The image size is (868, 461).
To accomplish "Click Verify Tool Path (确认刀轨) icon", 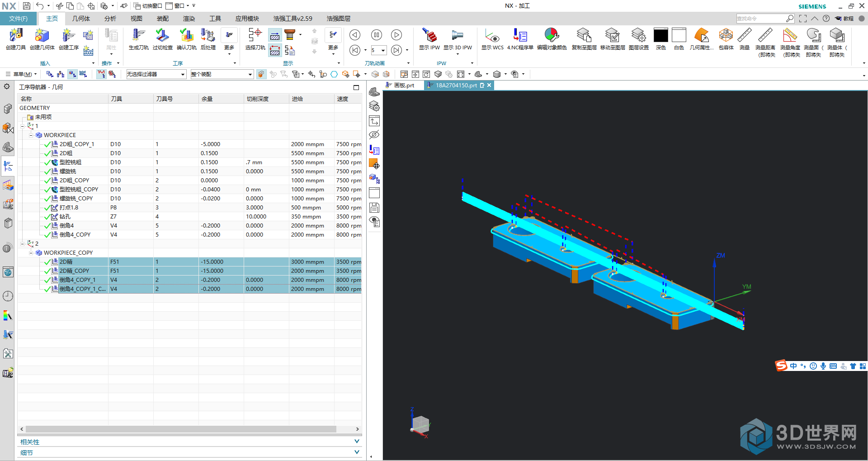I will pos(186,35).
